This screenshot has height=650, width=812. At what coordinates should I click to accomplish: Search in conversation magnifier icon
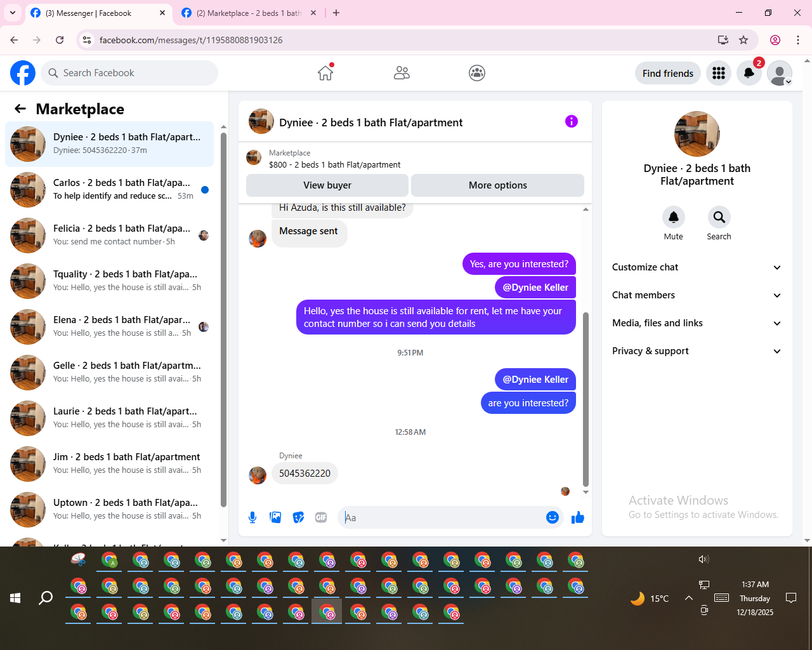719,217
